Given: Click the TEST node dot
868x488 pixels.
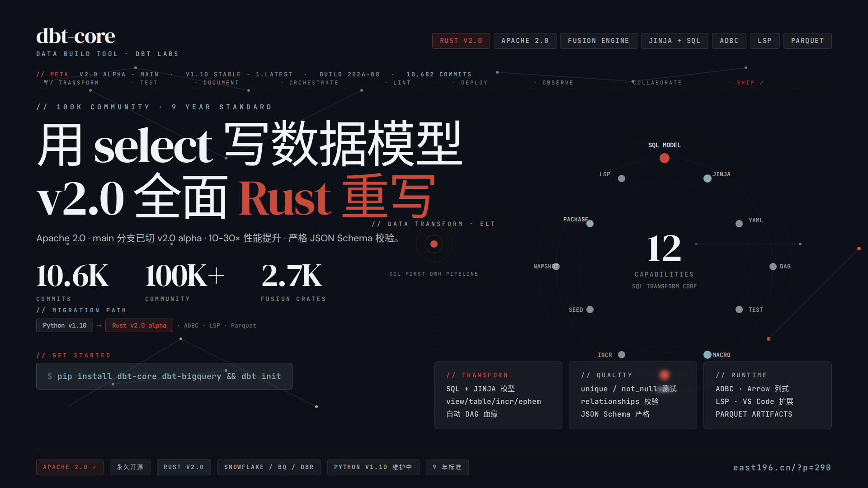Looking at the screenshot, I should pyautogui.click(x=739, y=310).
